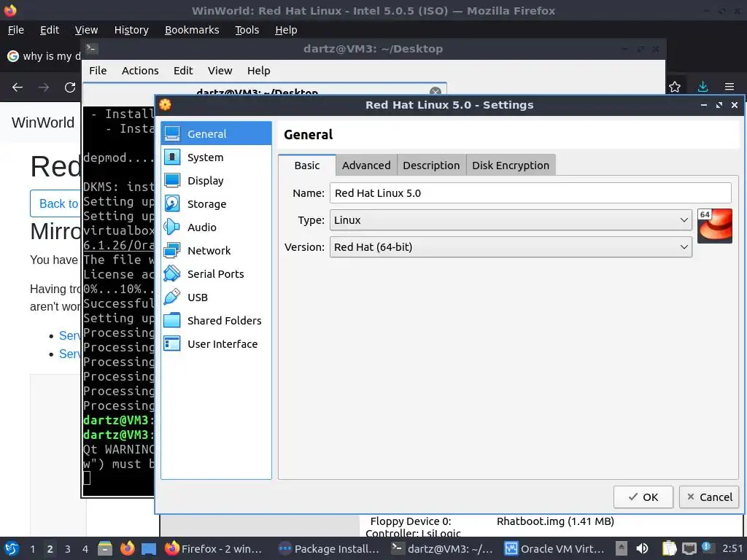Edit the Name field Red Hat Linux 5.0
Screen dimensions: 747x560
[530, 192]
